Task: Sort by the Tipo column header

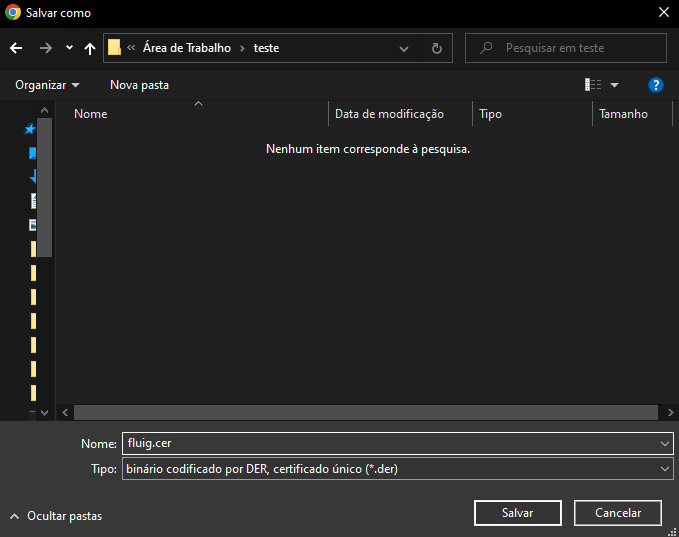Action: pyautogui.click(x=532, y=114)
